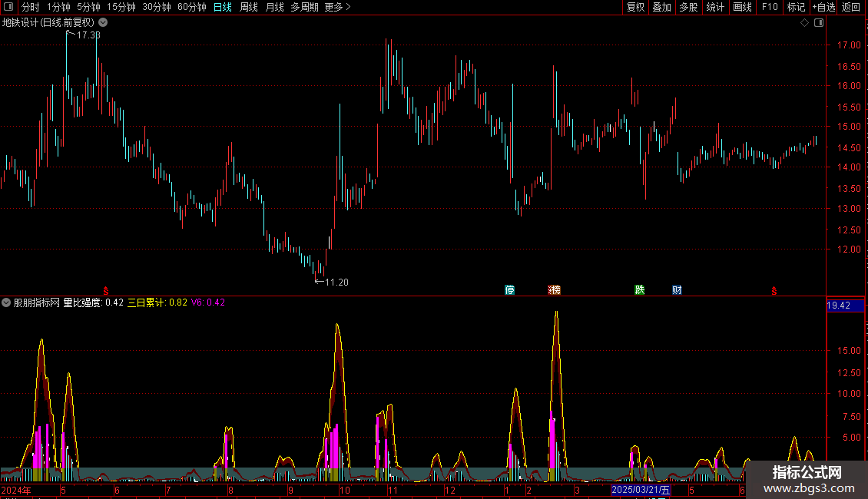The width and height of the screenshot is (868, 499).
Task: Click the 12.00 price axis label
Action: coord(849,249)
